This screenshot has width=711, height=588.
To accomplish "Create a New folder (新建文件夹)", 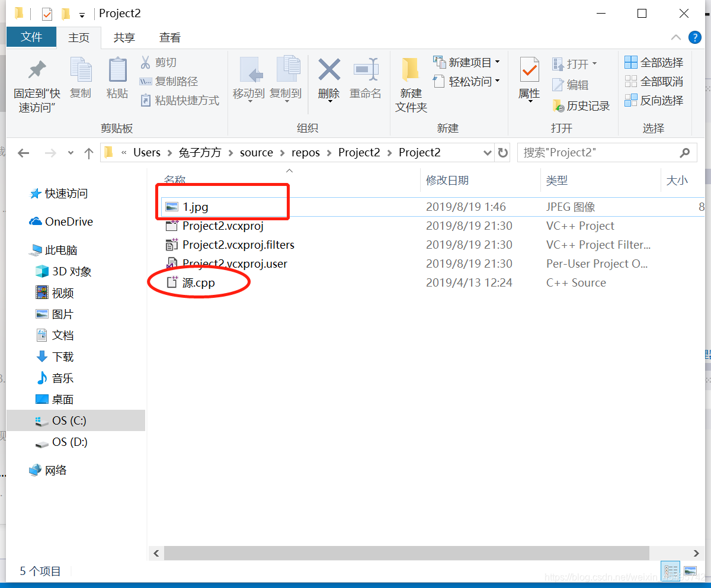I will [411, 85].
